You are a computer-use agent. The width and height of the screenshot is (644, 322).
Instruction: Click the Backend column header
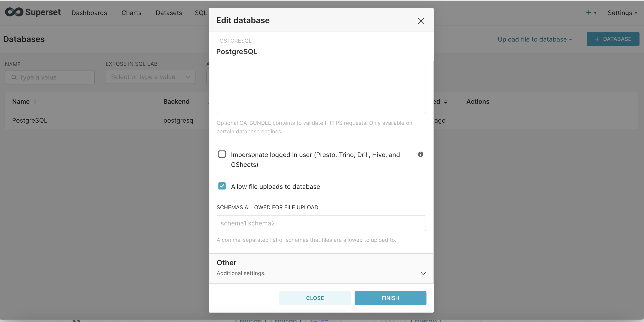[x=176, y=101]
